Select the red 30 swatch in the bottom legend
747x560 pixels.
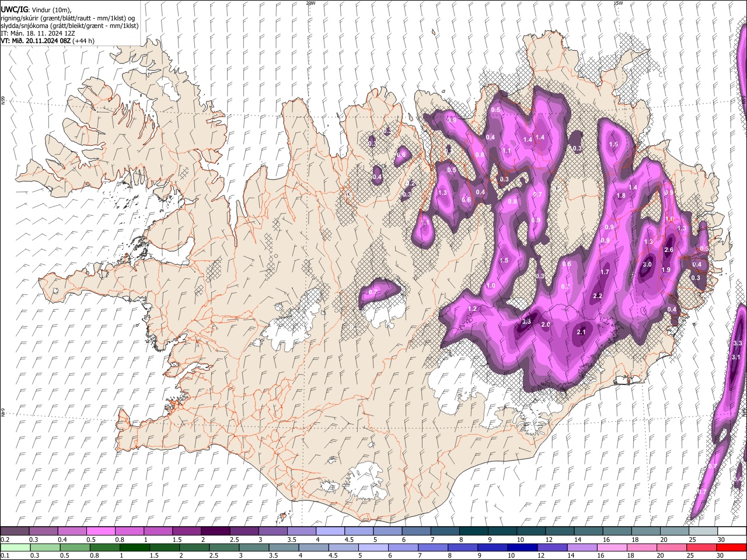coord(731,547)
